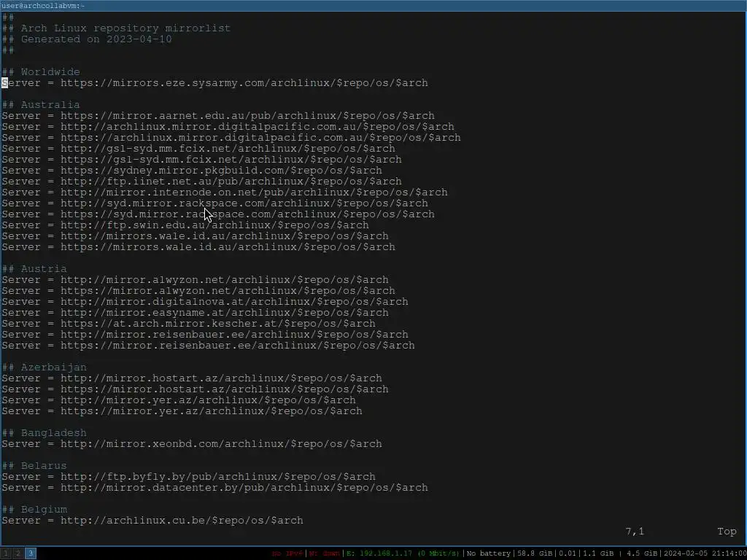Click the http gsl-syd.mm.fcix.net line
The height and width of the screenshot is (560, 747).
pos(198,149)
